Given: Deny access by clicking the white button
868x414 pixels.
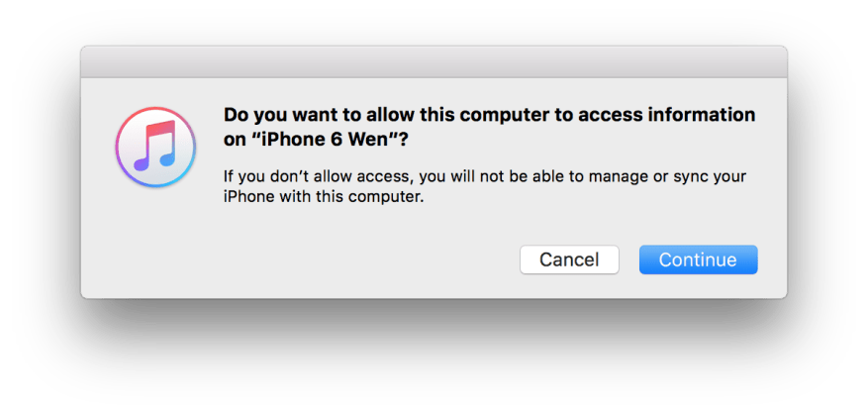Looking at the screenshot, I should (x=569, y=259).
